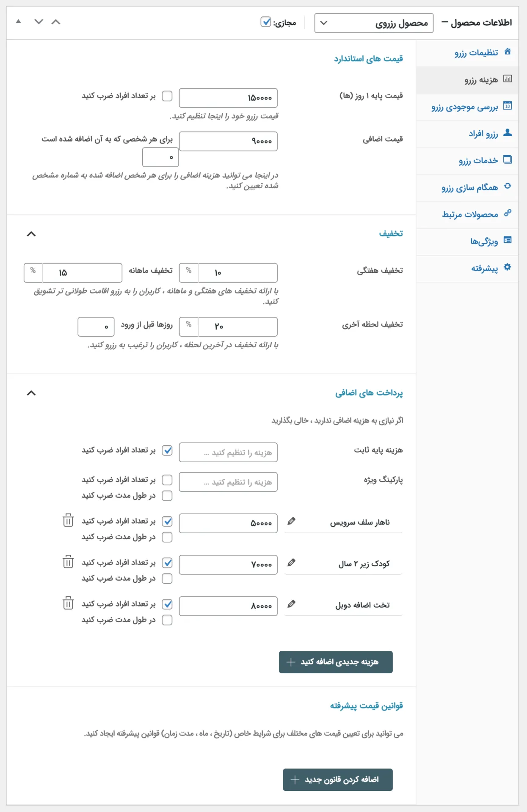The height and width of the screenshot is (812, 527).
Task: Edit the name of ناهار سلف سرویس cost
Action: tap(291, 521)
